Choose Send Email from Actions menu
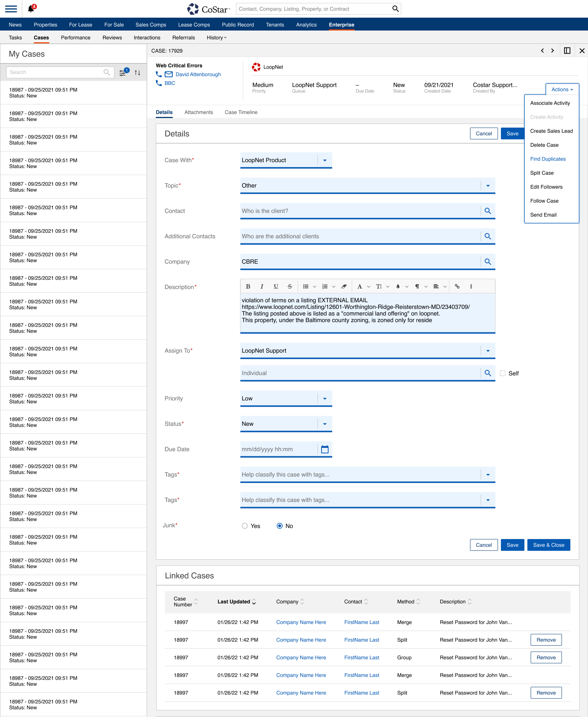Viewport: 588px width, 717px height. (x=543, y=215)
